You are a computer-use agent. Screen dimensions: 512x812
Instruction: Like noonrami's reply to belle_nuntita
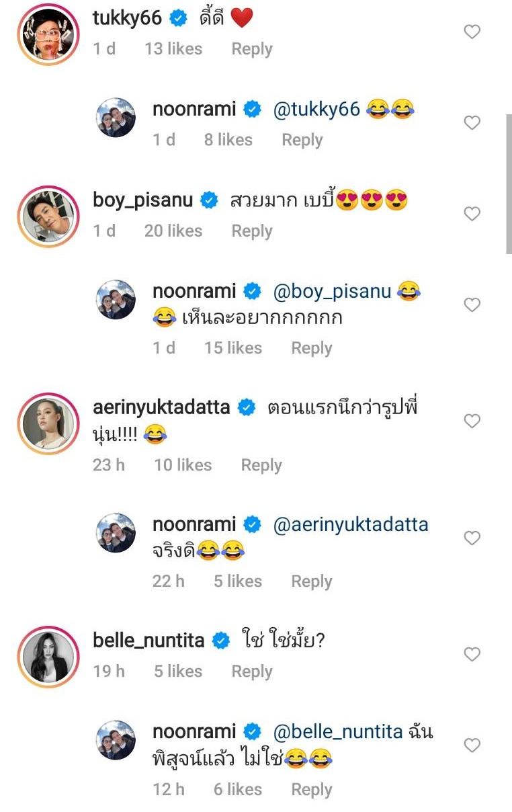coord(472,745)
